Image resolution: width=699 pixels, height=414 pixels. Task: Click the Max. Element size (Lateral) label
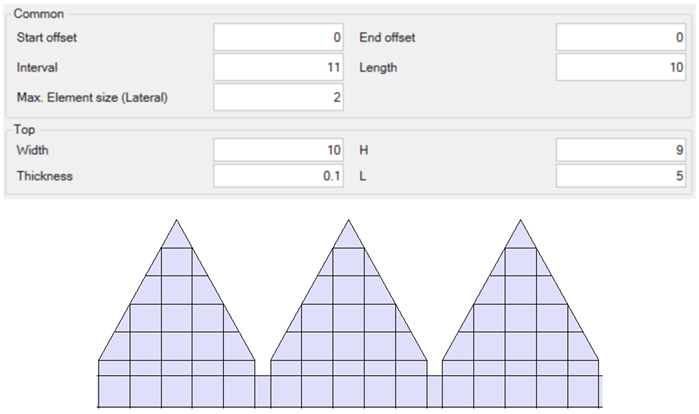coord(91,98)
